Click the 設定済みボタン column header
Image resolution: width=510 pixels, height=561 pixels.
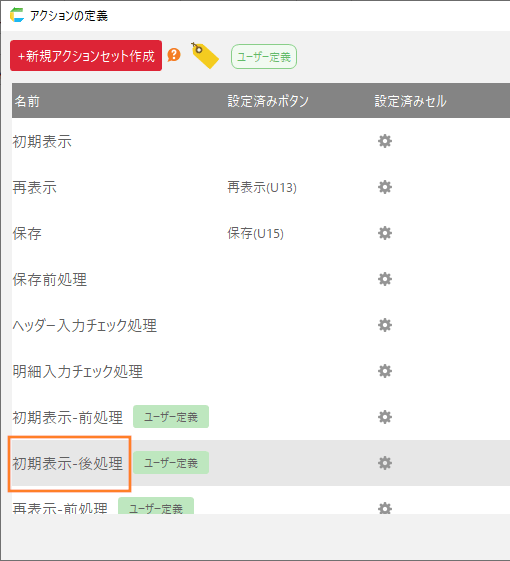point(268,101)
